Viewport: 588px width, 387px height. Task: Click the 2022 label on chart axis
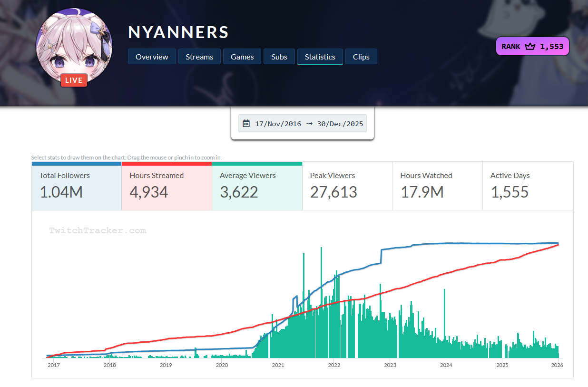(334, 365)
